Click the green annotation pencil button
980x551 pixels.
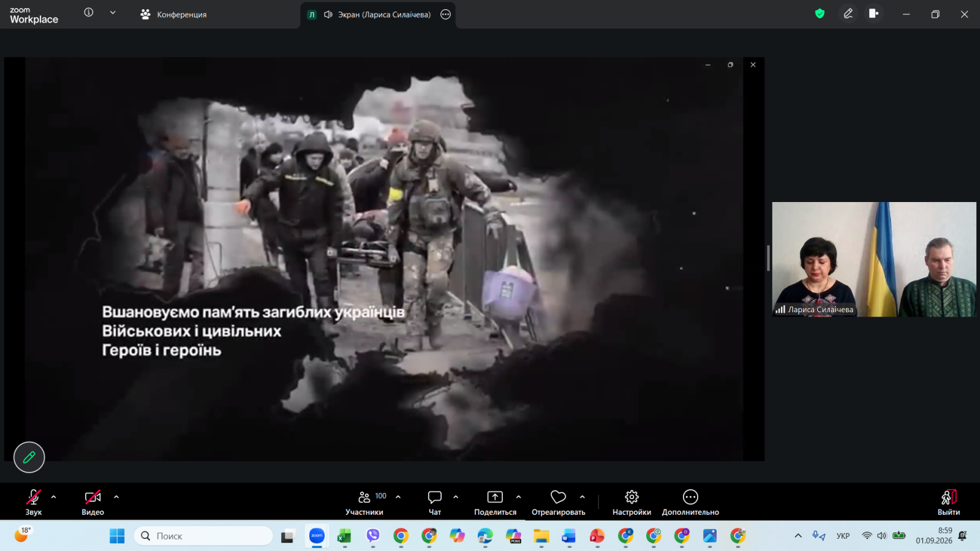29,457
